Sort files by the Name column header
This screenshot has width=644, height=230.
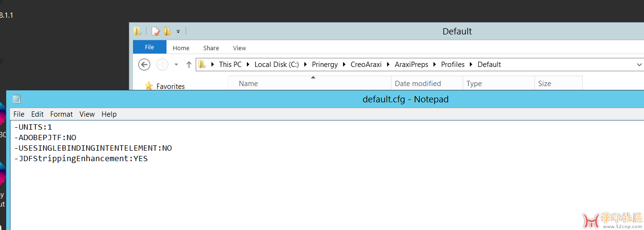[x=248, y=84]
